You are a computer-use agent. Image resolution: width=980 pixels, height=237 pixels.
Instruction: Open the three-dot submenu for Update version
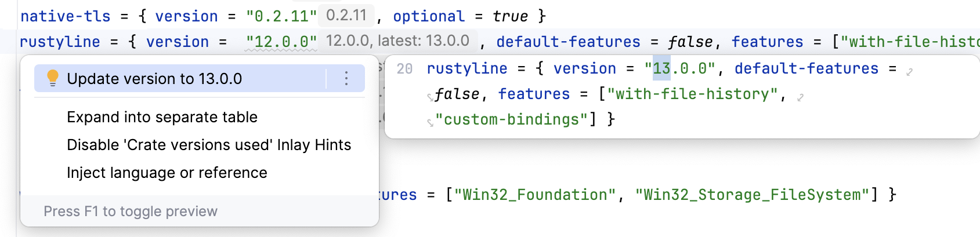coord(346,78)
